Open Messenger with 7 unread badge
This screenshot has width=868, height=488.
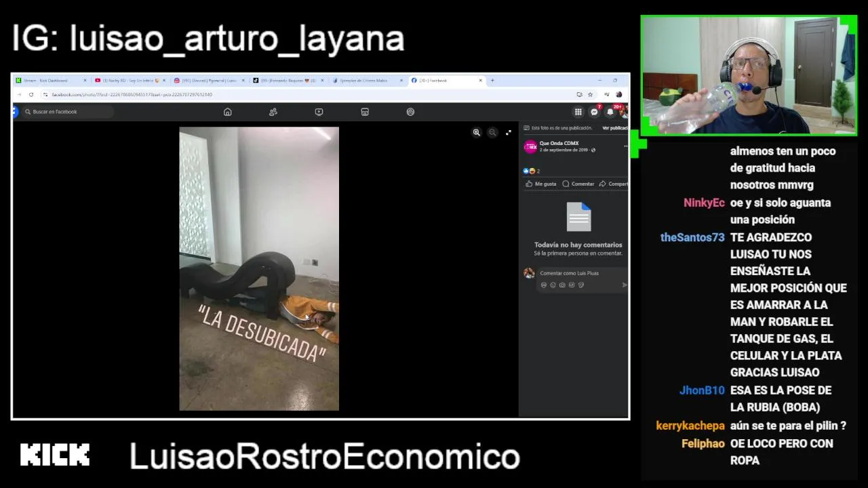(x=595, y=112)
